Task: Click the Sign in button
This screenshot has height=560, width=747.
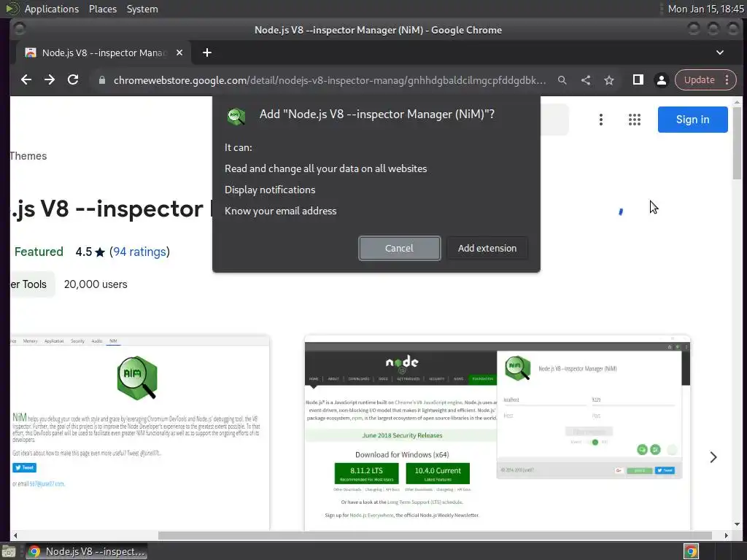Action: (692, 120)
